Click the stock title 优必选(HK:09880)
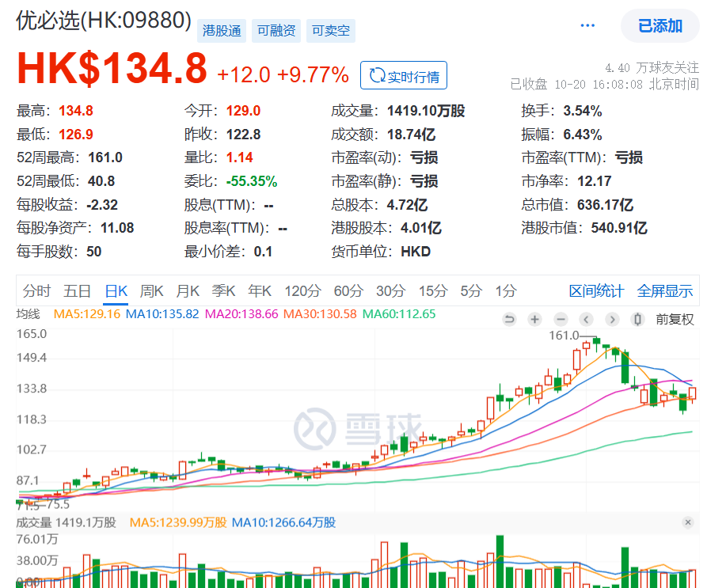Screen dimensions: 707x588 104,21
